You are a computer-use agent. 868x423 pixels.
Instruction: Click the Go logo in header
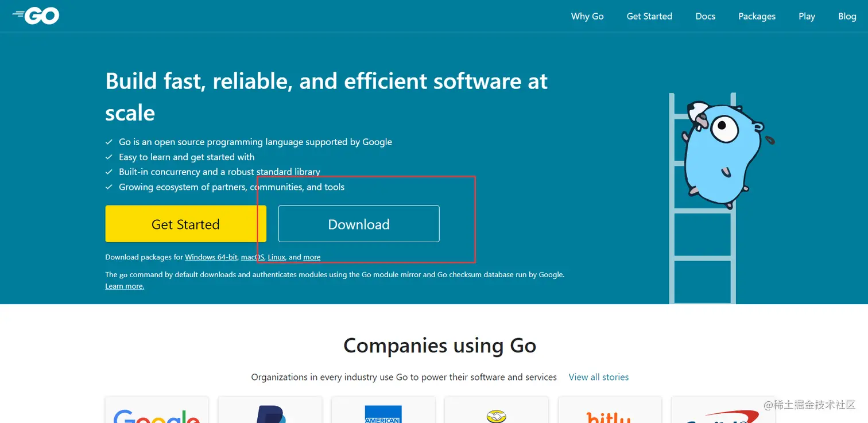(x=36, y=16)
